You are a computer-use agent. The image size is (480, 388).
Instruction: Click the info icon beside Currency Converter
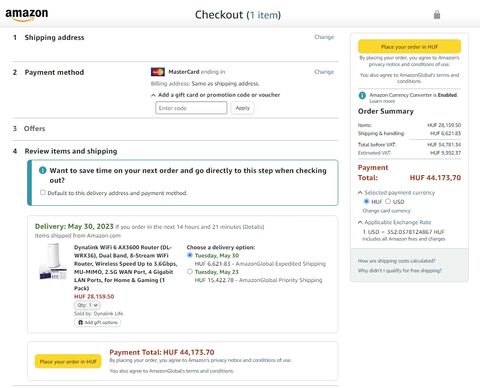tap(362, 95)
